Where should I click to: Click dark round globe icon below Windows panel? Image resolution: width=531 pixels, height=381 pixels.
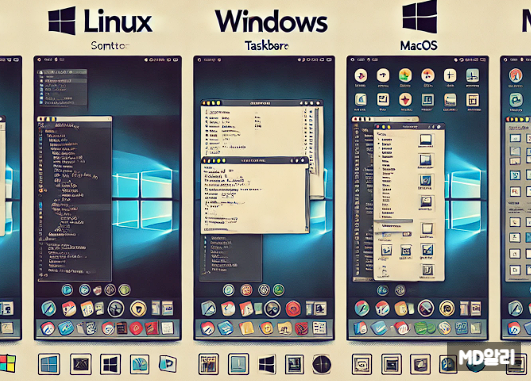321,364
